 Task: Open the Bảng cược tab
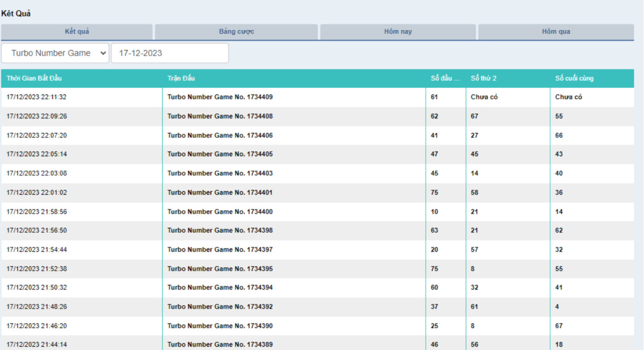tap(236, 32)
